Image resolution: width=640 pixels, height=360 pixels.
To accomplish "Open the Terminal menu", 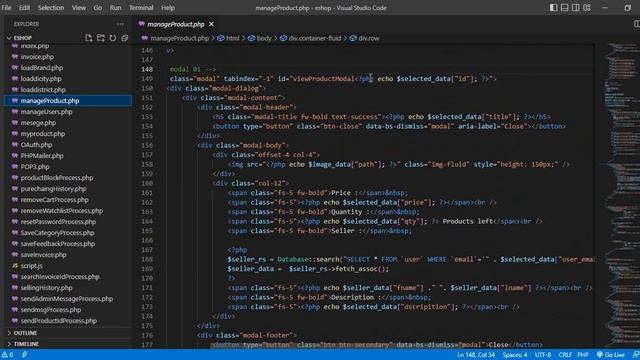I will 141,8.
